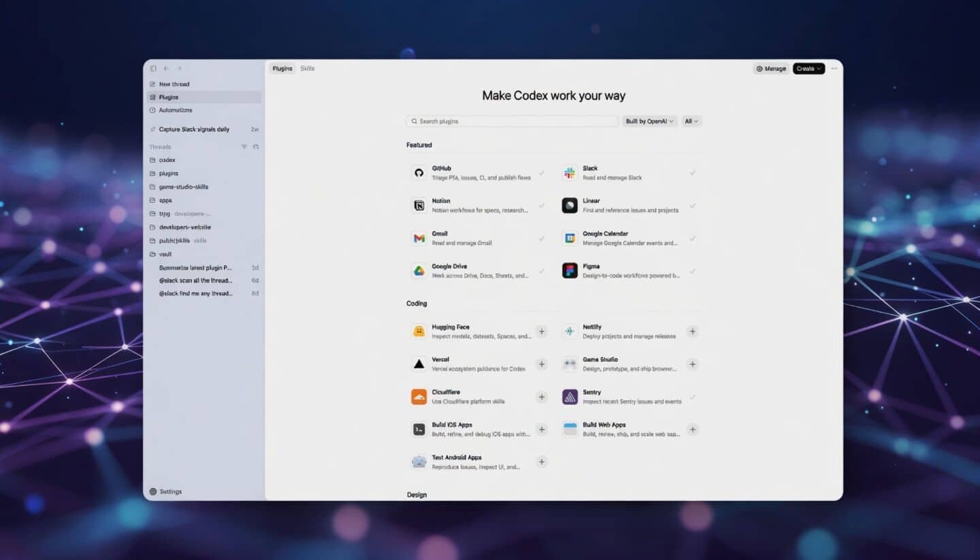Open the Figma plugin icon
The height and width of the screenshot is (560, 980).
coord(570,271)
